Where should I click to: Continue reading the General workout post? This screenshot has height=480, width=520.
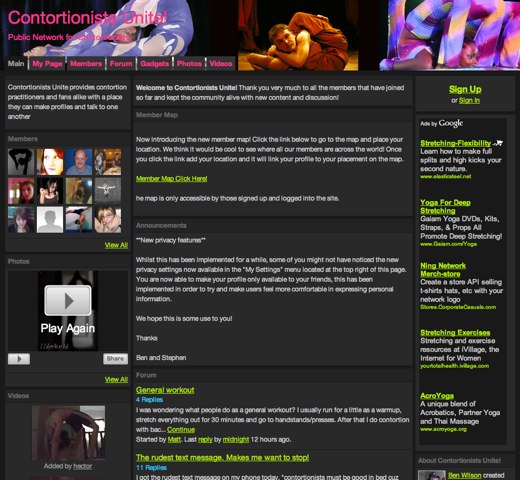(181, 430)
